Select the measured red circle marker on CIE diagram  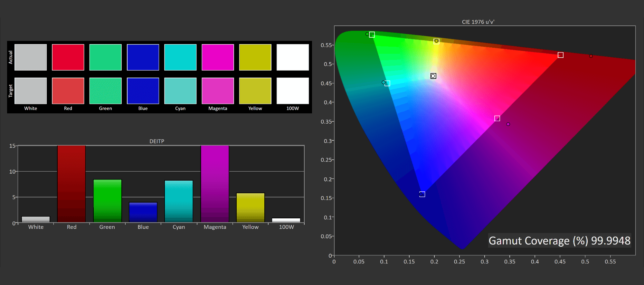pyautogui.click(x=591, y=56)
